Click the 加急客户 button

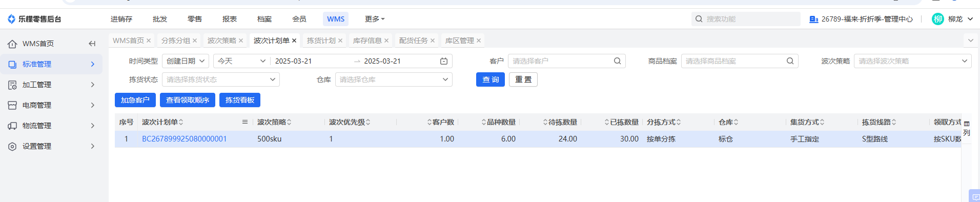(135, 100)
